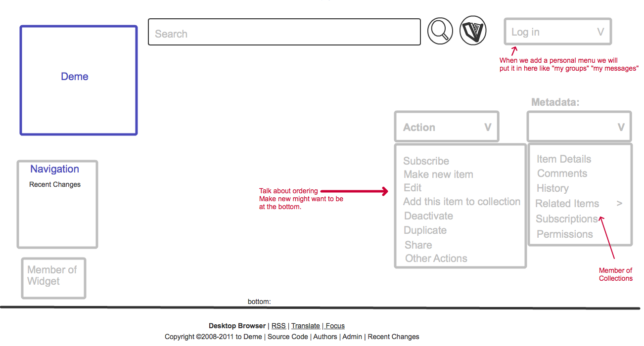The height and width of the screenshot is (346, 644).
Task: Click into the Search input field
Action: click(284, 32)
